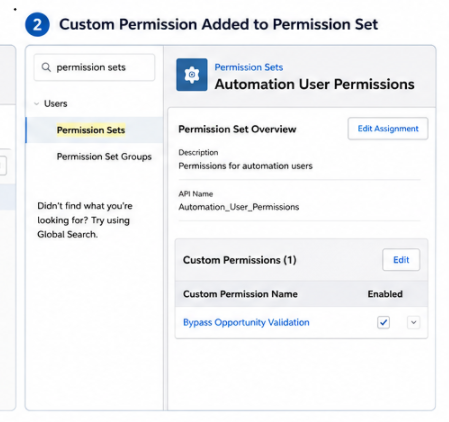
Task: Click the Enabled column header
Action: [385, 294]
